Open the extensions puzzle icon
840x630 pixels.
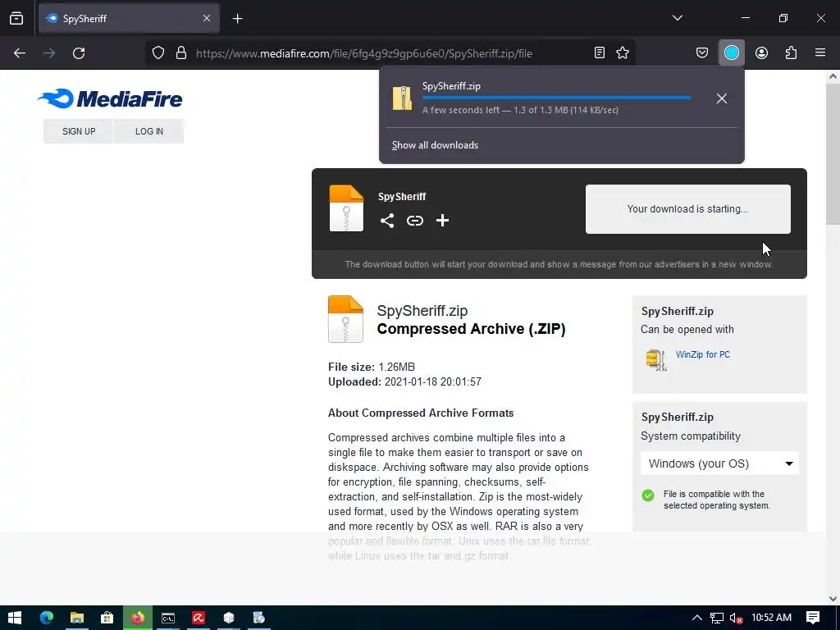791,52
